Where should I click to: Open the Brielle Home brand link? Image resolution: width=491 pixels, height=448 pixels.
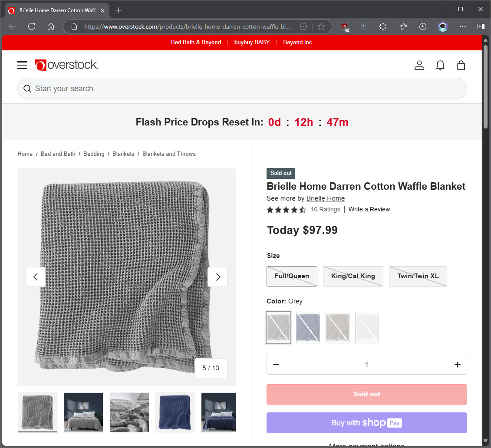coord(326,198)
